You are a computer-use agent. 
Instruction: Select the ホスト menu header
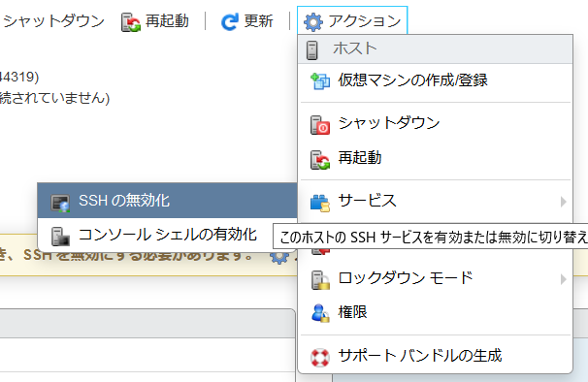[435, 49]
